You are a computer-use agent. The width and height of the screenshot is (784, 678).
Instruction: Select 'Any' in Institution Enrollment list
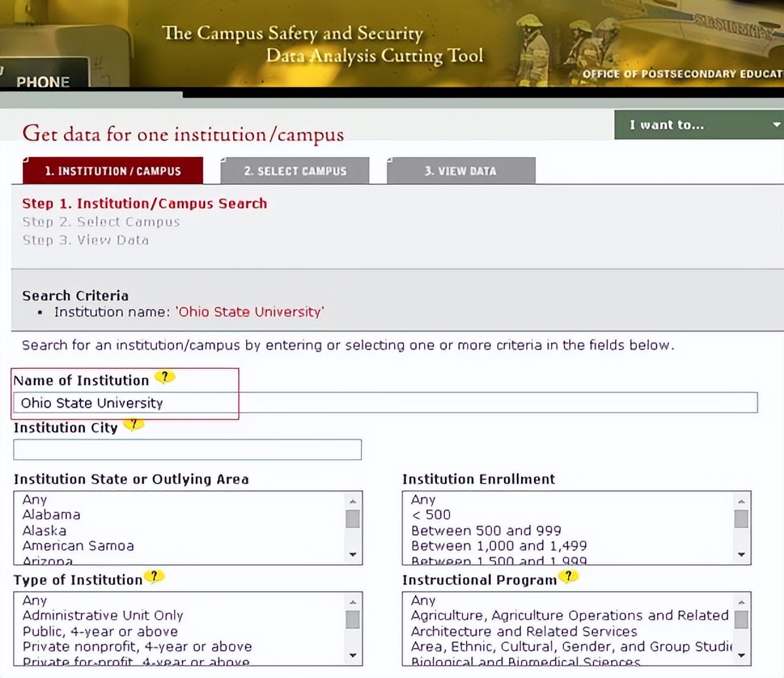coord(423,499)
